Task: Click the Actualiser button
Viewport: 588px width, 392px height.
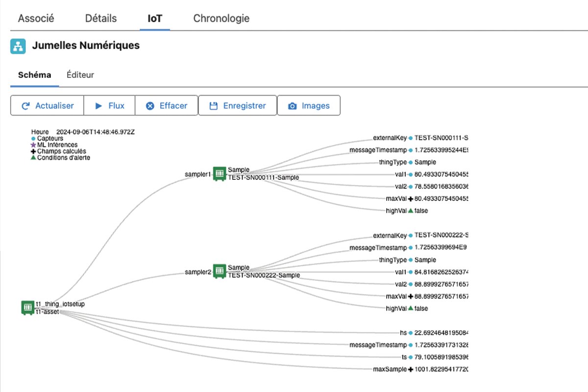Action: [x=47, y=105]
